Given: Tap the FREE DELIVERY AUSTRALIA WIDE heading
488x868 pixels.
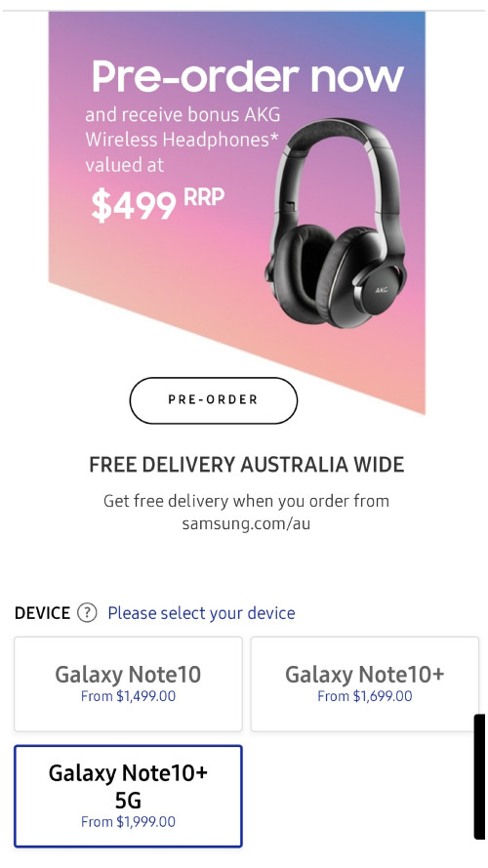Looking at the screenshot, I should coord(247,464).
